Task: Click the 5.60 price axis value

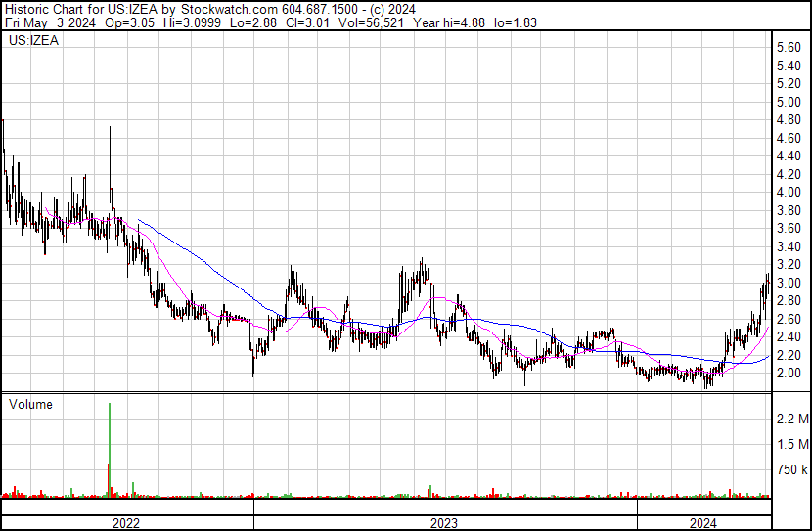Action: [789, 48]
